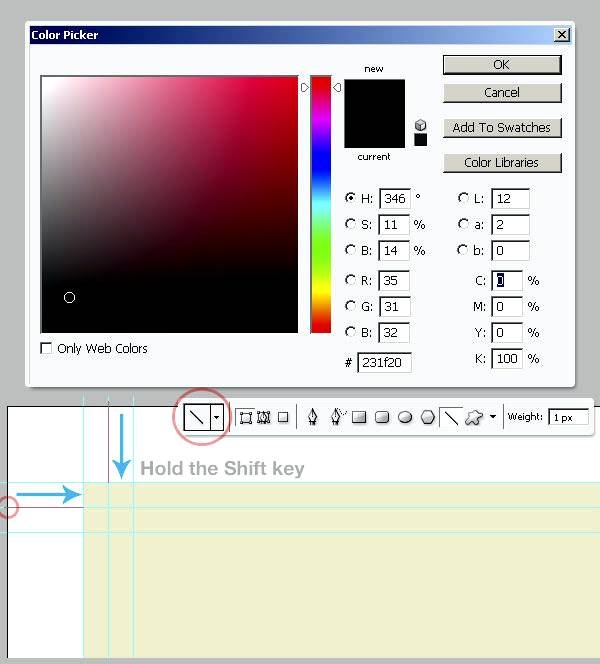Click the Lab b field showing 0
This screenshot has width=600, height=664.
click(x=510, y=251)
